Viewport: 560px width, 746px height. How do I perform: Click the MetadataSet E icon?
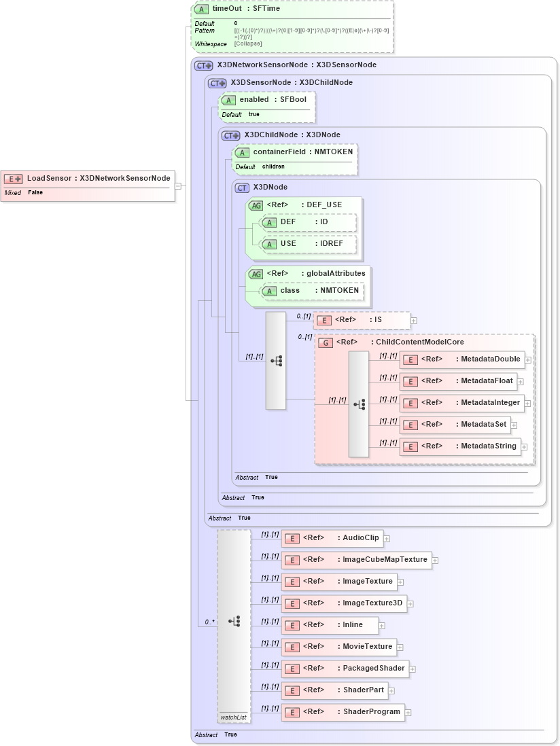click(x=410, y=425)
